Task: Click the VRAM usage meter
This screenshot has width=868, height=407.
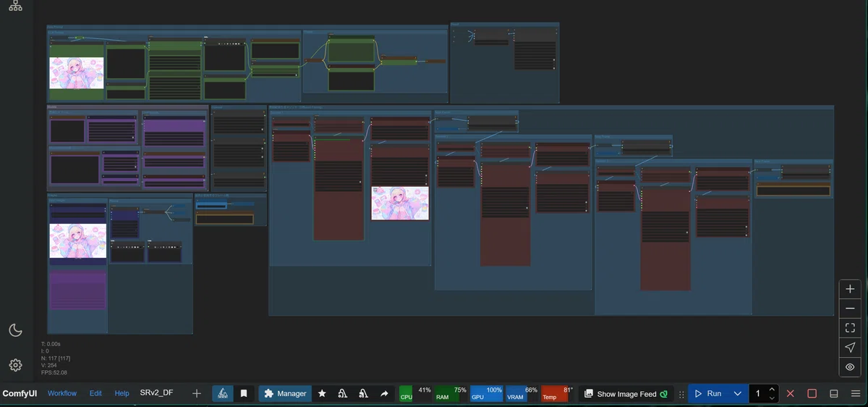Action: [522, 393]
